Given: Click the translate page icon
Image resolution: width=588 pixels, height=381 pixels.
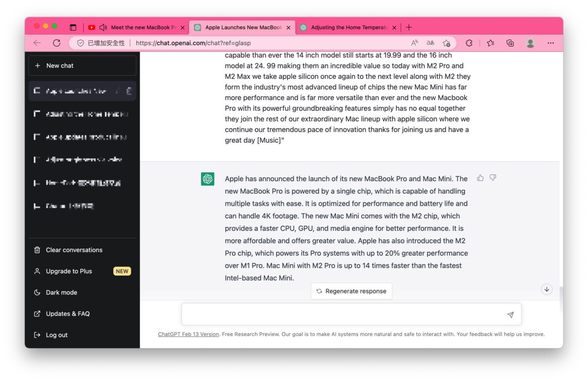Looking at the screenshot, I should click(430, 43).
